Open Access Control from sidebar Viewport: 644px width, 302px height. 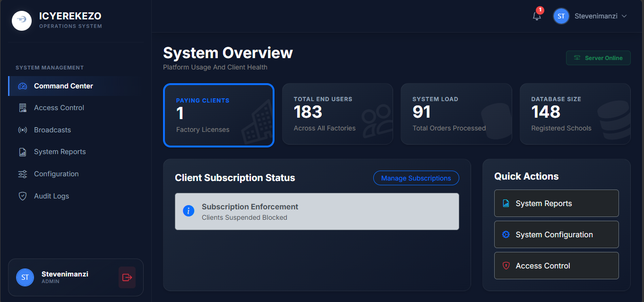point(76,108)
